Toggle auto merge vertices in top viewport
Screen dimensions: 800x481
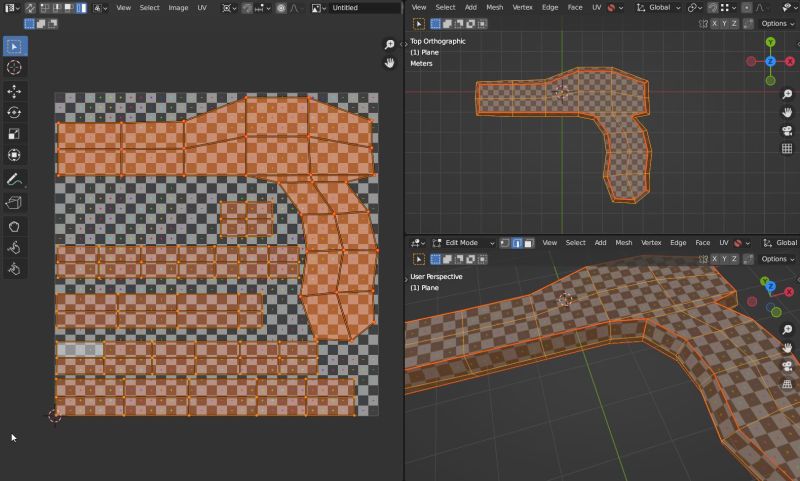point(748,24)
